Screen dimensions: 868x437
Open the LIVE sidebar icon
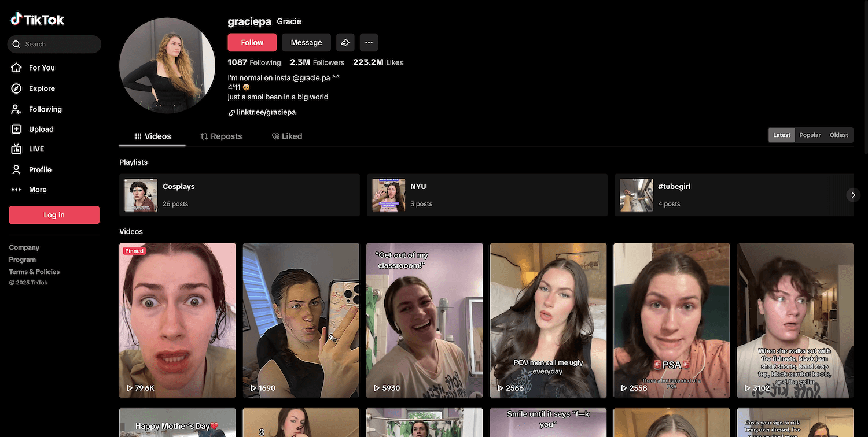(17, 149)
